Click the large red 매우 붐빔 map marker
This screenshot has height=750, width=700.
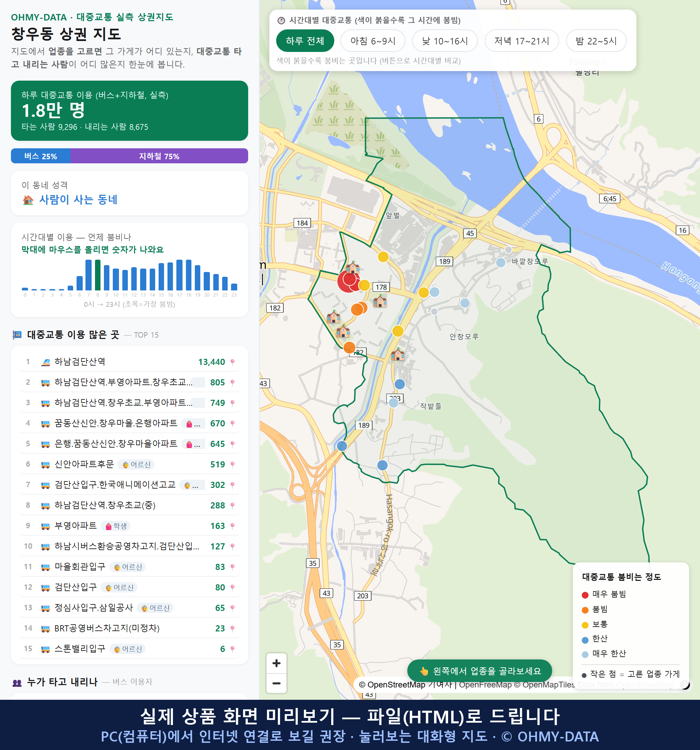pyautogui.click(x=348, y=281)
